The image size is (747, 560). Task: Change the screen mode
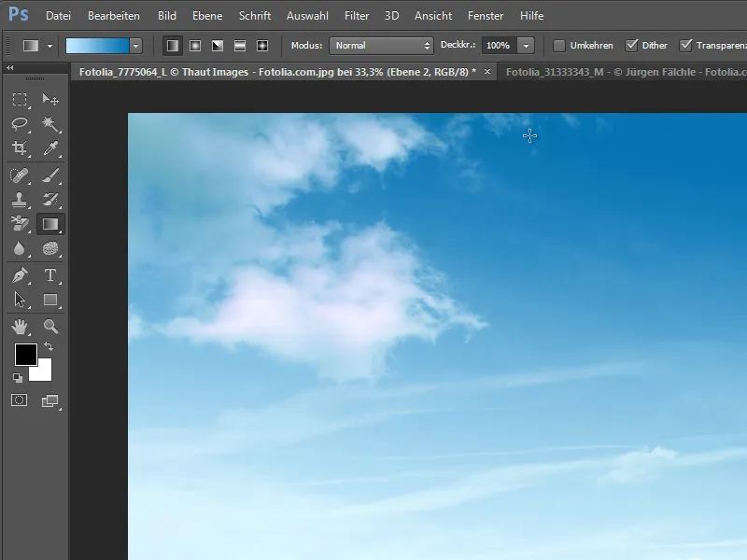pos(50,400)
